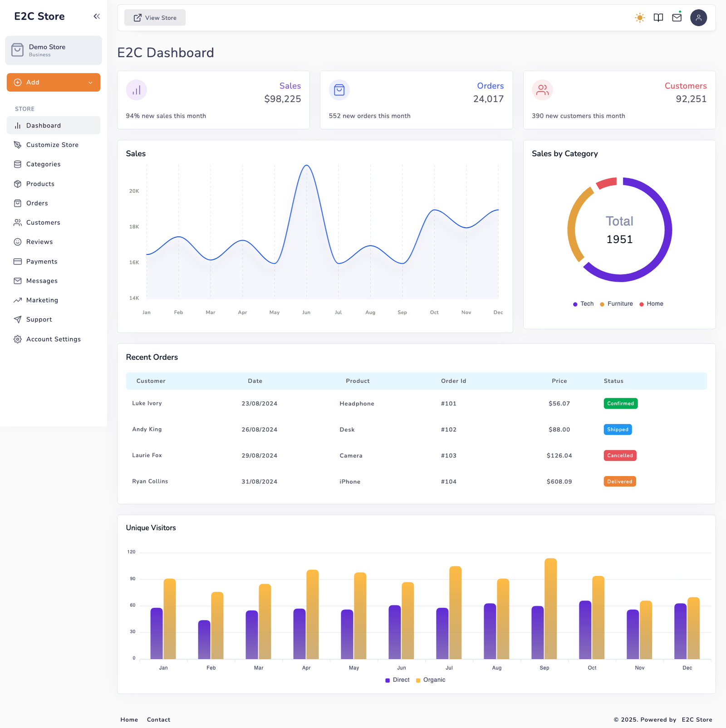
Task: Open the Contact link in the footer
Action: click(158, 719)
